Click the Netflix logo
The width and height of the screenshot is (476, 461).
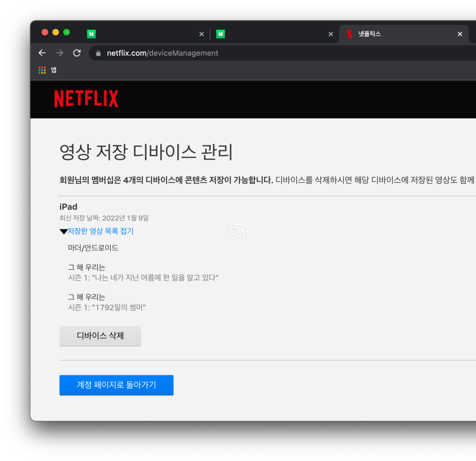click(x=86, y=99)
